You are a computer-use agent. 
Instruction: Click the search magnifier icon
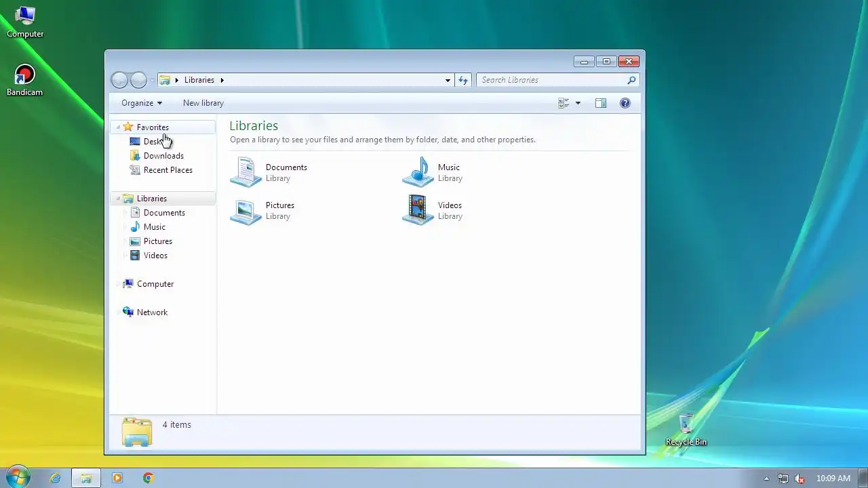tap(631, 80)
